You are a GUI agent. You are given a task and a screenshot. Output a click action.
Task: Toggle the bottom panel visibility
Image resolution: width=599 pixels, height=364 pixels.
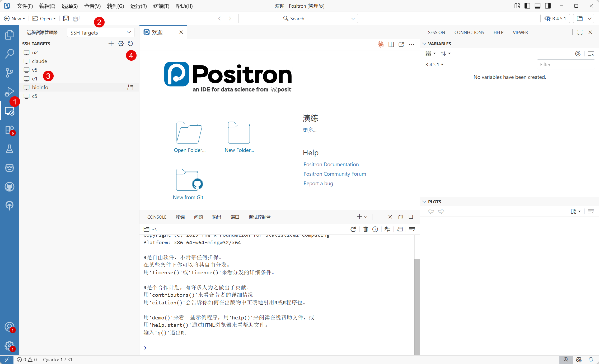click(x=537, y=6)
